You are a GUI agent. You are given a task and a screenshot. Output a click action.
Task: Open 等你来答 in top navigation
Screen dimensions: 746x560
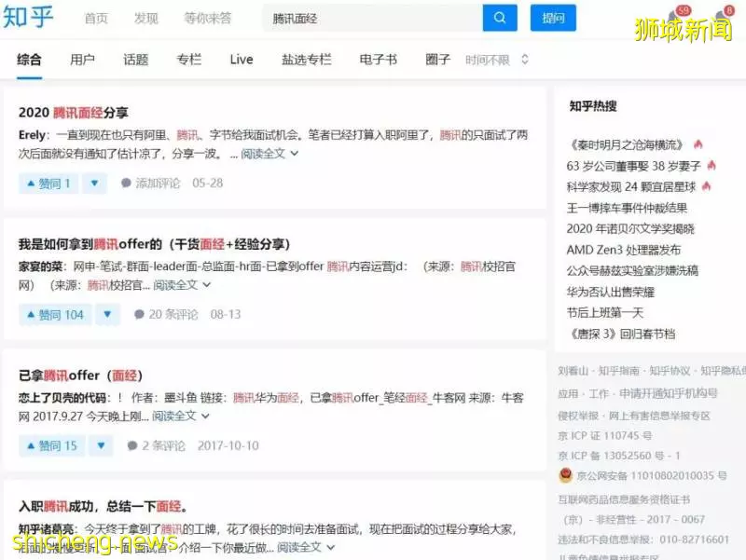[x=207, y=18]
